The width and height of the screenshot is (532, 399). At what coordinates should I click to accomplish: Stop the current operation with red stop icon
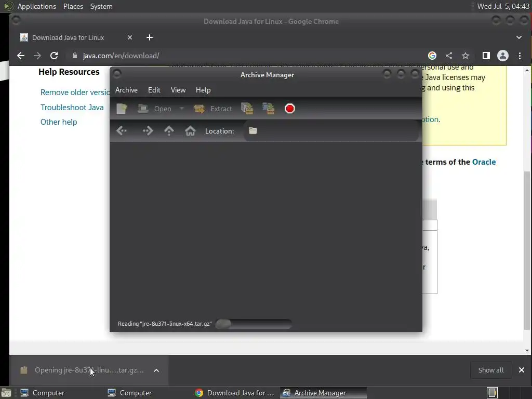290,109
